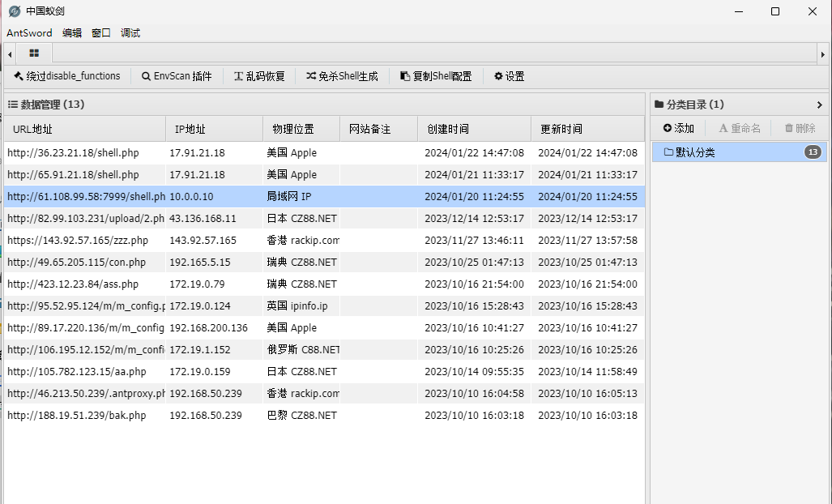Click 删除 delete category button

pyautogui.click(x=800, y=128)
